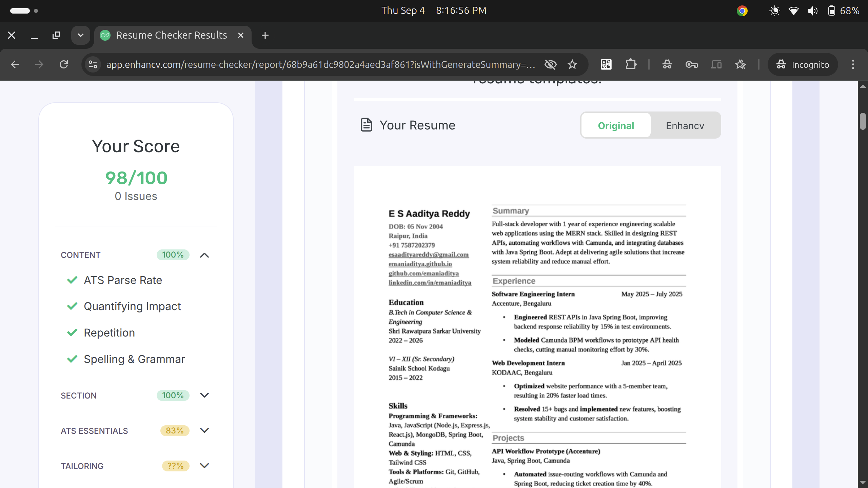Click the password key icon
Screen dimensions: 868x488
coord(691,64)
